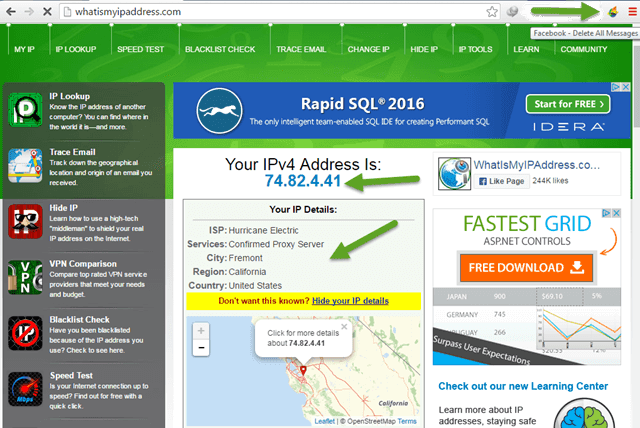The image size is (640, 428).
Task: Click the IP Lookup magnifier icon
Action: [25, 110]
